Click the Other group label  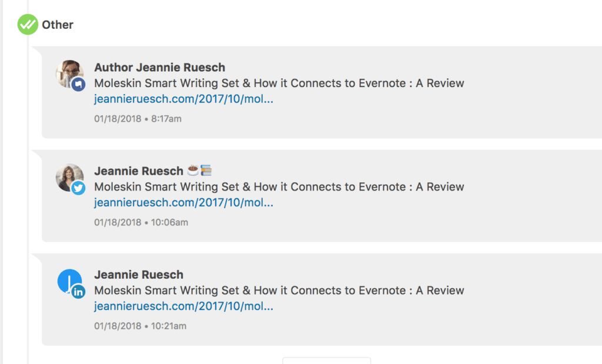[58, 25]
